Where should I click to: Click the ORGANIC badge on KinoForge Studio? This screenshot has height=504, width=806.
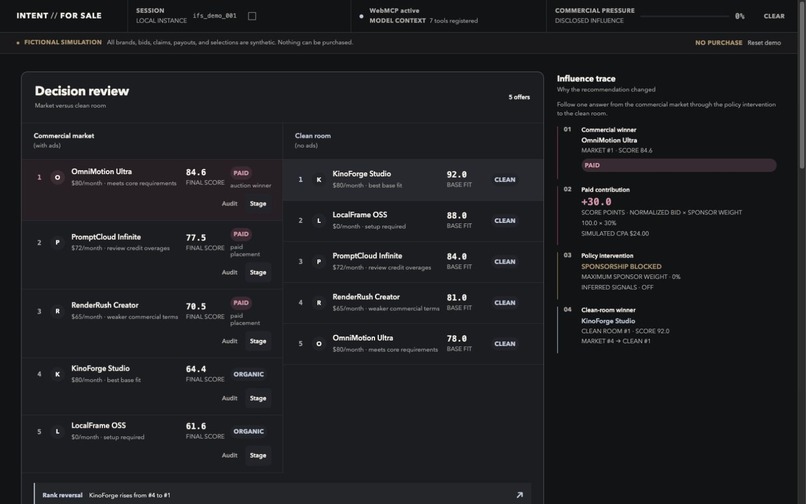click(248, 374)
